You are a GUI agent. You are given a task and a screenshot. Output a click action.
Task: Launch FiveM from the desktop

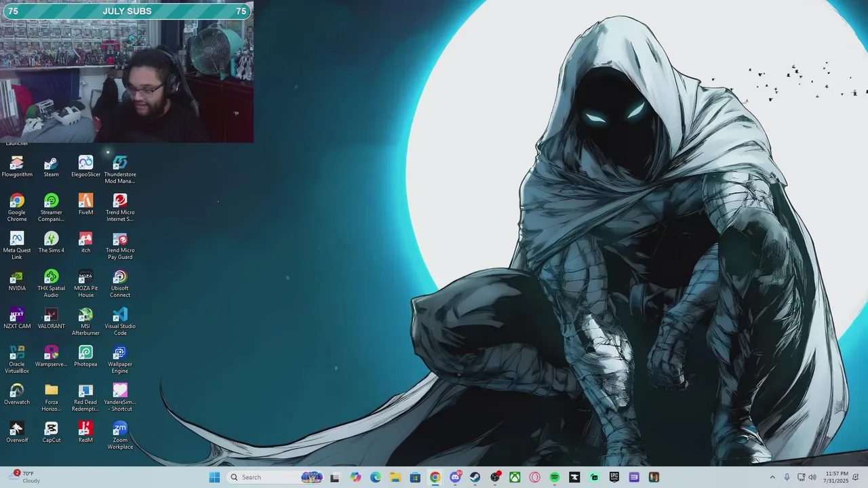(85, 204)
